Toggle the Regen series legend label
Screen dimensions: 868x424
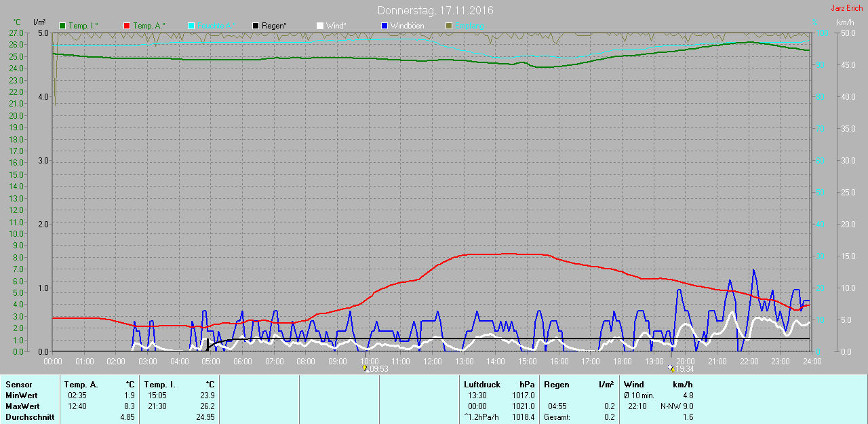pos(274,26)
